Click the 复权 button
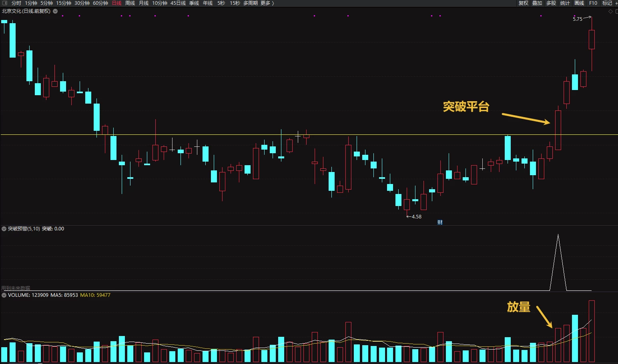 point(524,3)
